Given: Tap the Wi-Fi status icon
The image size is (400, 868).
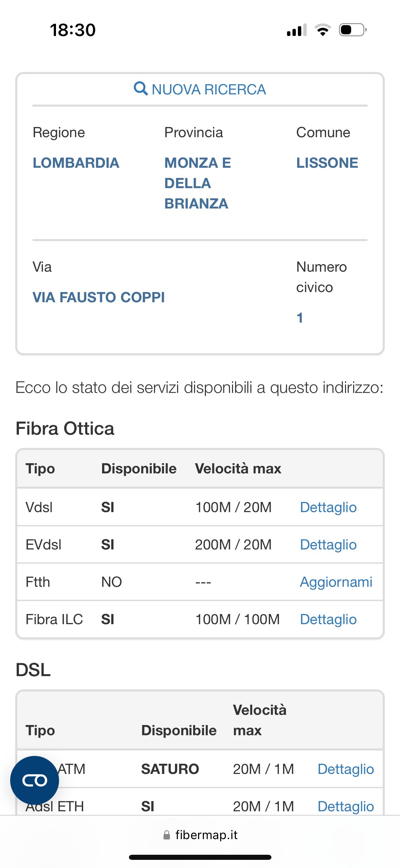Looking at the screenshot, I should (x=323, y=30).
